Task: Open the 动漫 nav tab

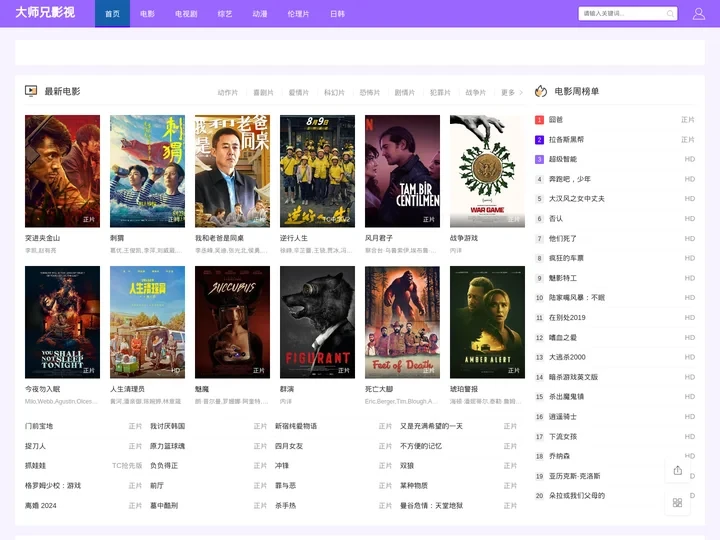Action: coord(260,14)
